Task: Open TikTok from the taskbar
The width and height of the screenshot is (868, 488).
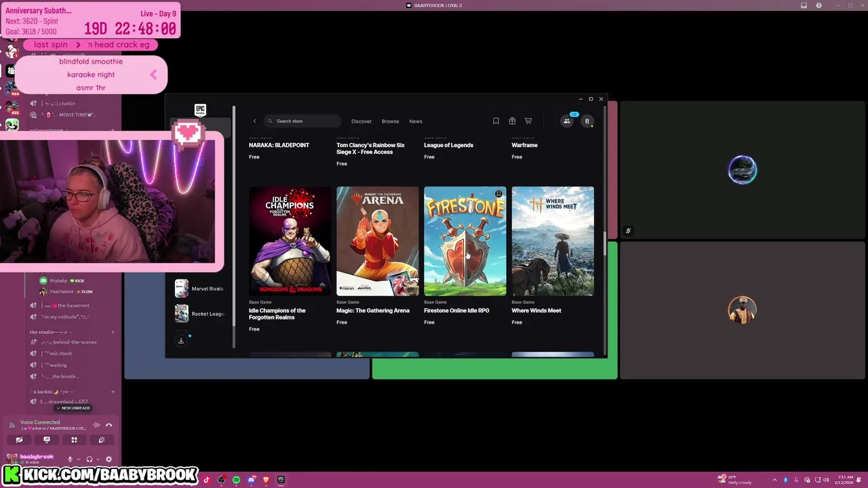Action: [x=206, y=480]
